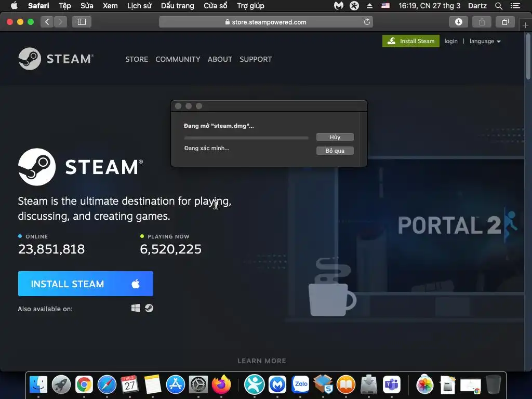This screenshot has height=399, width=532.
Task: Open the Sửa menu
Action: pos(87,5)
